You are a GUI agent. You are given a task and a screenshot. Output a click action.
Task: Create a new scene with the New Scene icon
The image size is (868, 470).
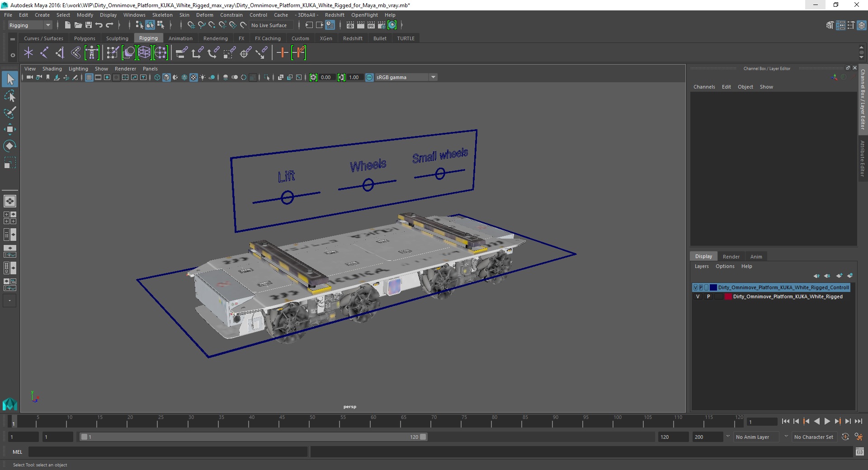click(67, 25)
